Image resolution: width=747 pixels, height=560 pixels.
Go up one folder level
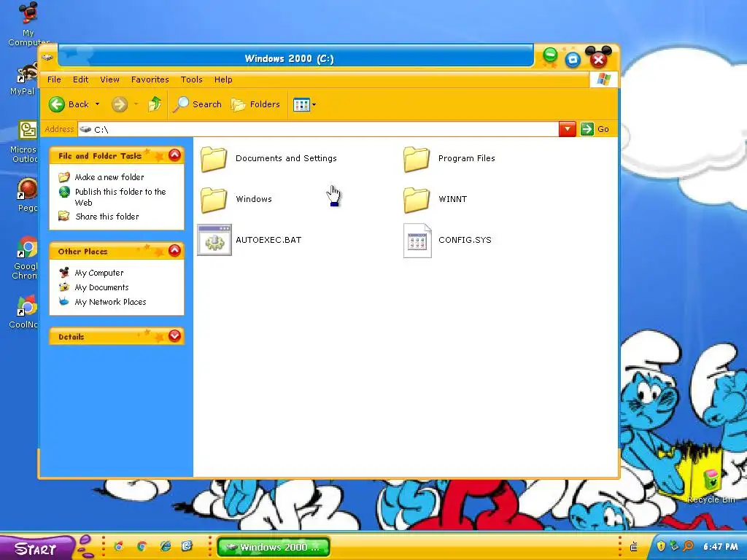155,104
